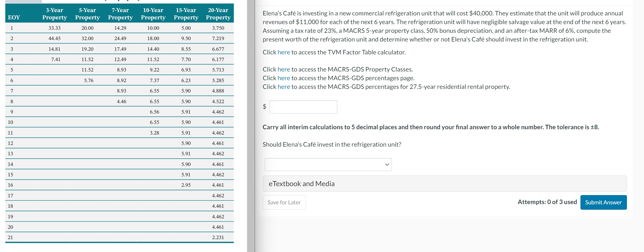Viewport: 644px width, 252px height.
Task: Select the 24.49 cell in the table
Action: point(120,38)
